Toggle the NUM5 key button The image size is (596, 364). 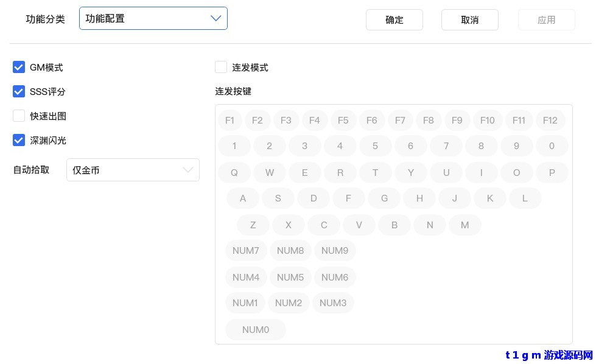(290, 277)
